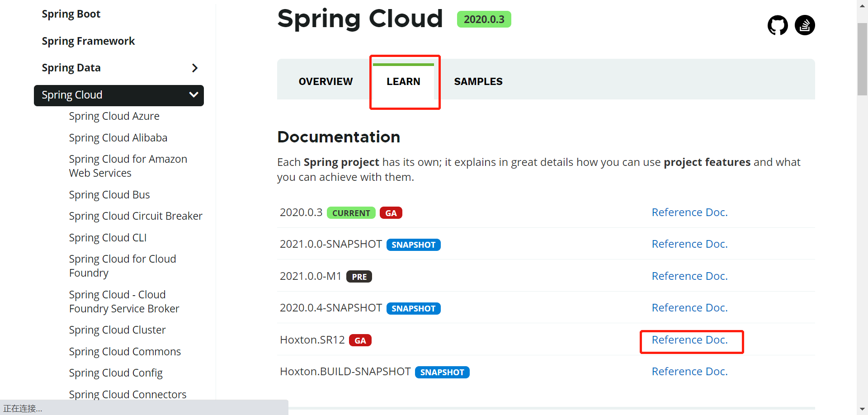868x415 pixels.
Task: Open Spring Cloud Commons project page
Action: pos(125,352)
